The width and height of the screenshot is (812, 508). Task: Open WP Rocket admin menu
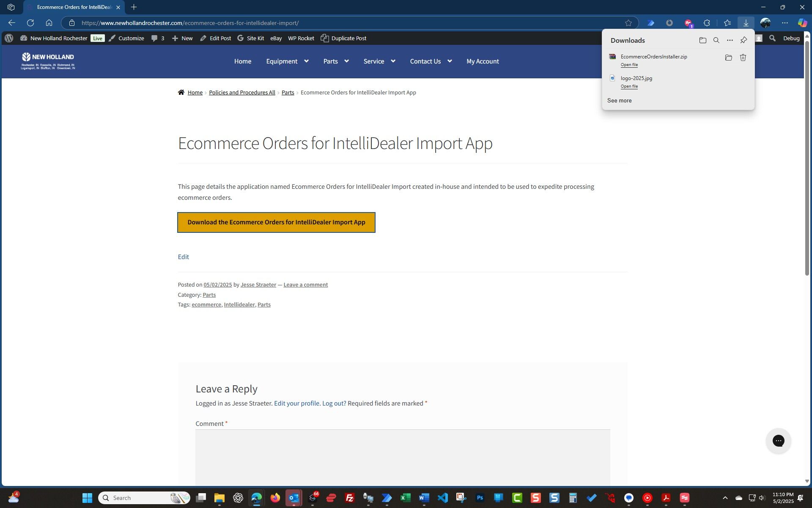coord(301,38)
